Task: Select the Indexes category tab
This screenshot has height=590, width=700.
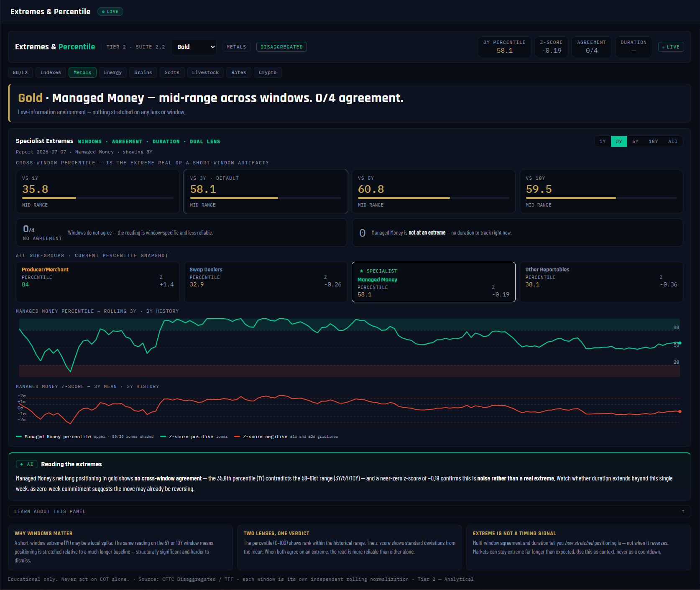Action: [x=51, y=72]
